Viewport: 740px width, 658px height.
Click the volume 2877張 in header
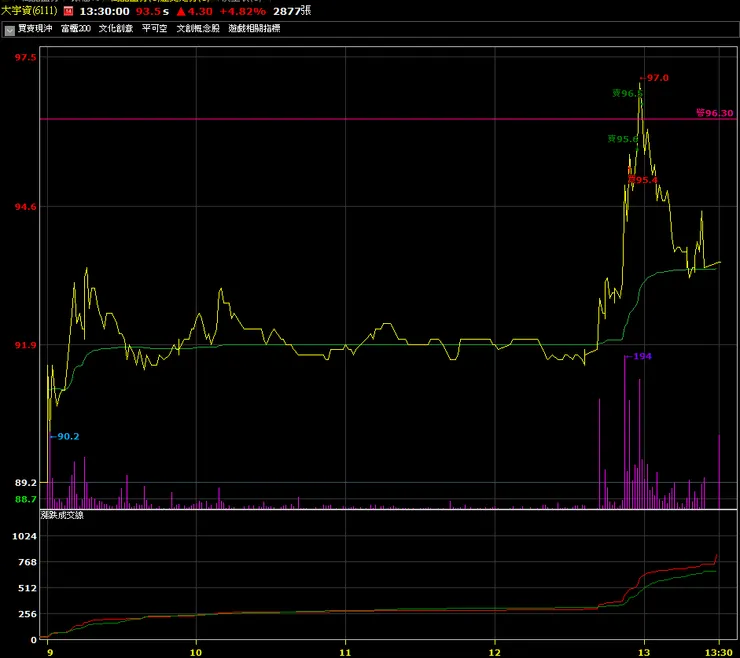point(292,11)
